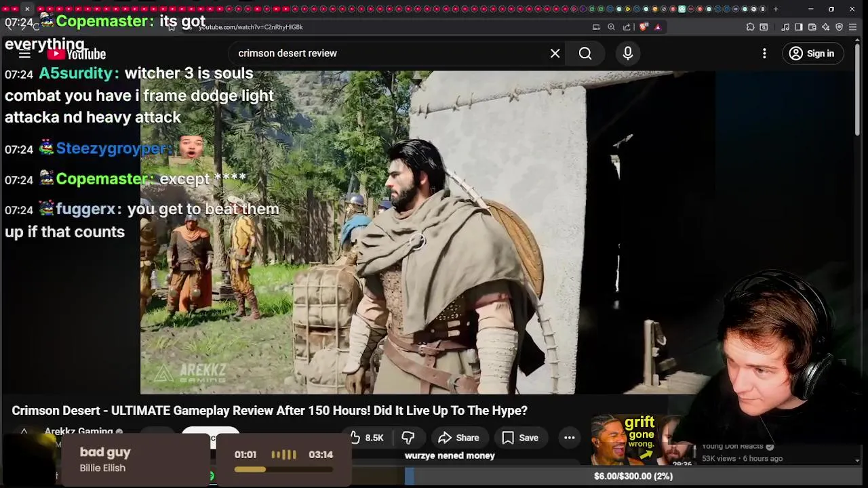Click the YouTube search magnifier button

[x=585, y=54]
